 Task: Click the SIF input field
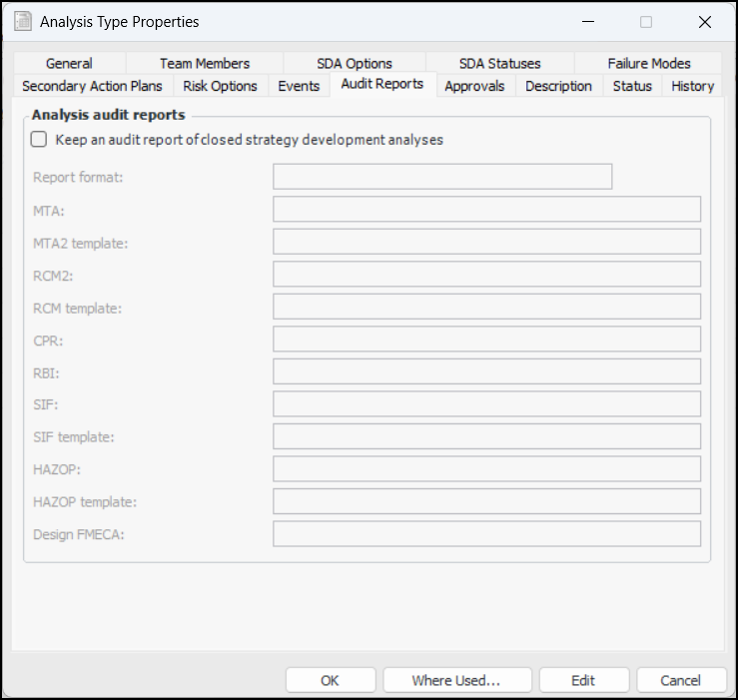click(x=486, y=403)
